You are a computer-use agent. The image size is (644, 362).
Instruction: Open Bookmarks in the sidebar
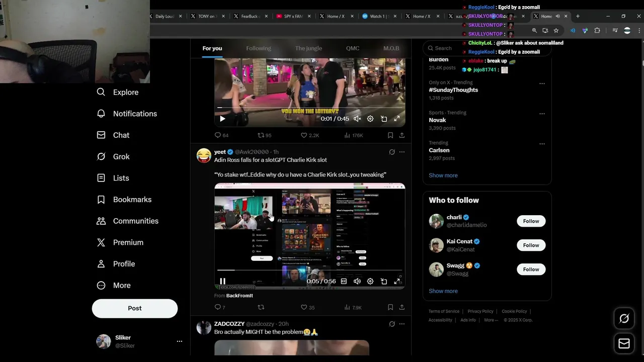124,200
